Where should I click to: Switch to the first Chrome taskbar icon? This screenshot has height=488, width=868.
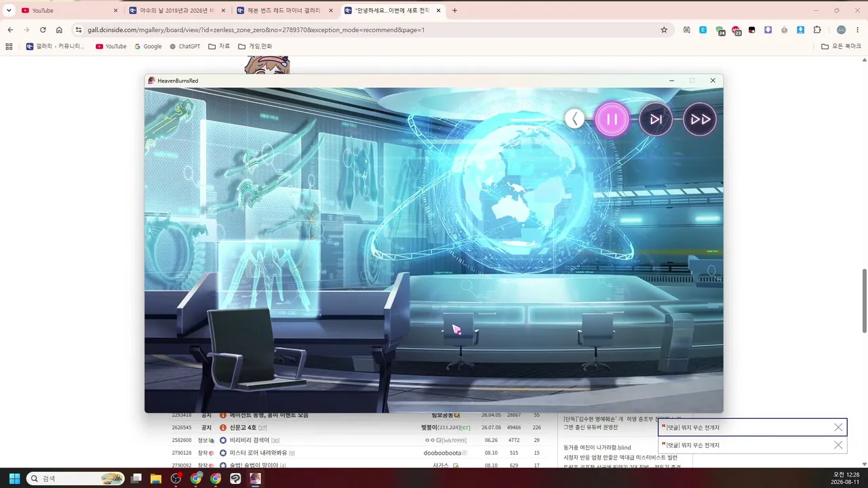click(x=196, y=479)
